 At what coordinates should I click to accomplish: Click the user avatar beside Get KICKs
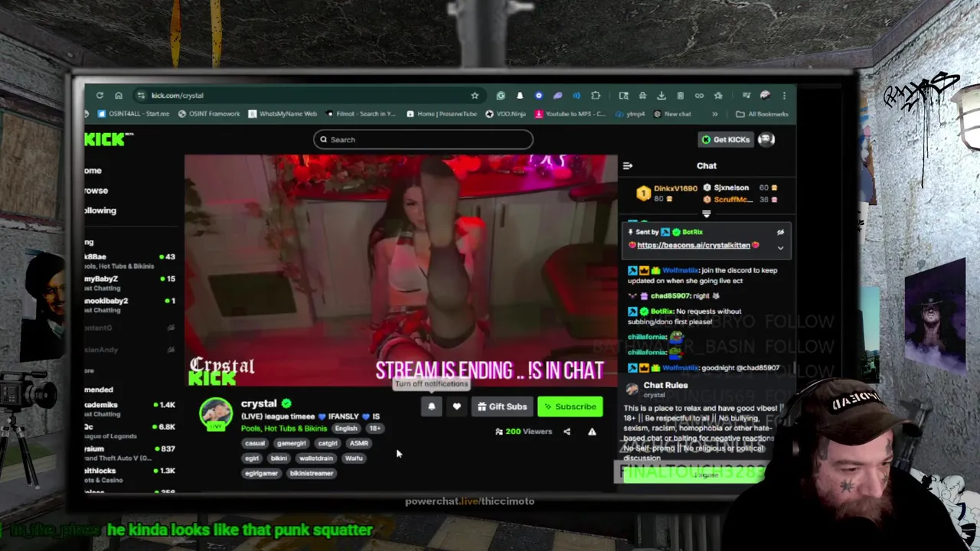click(766, 139)
